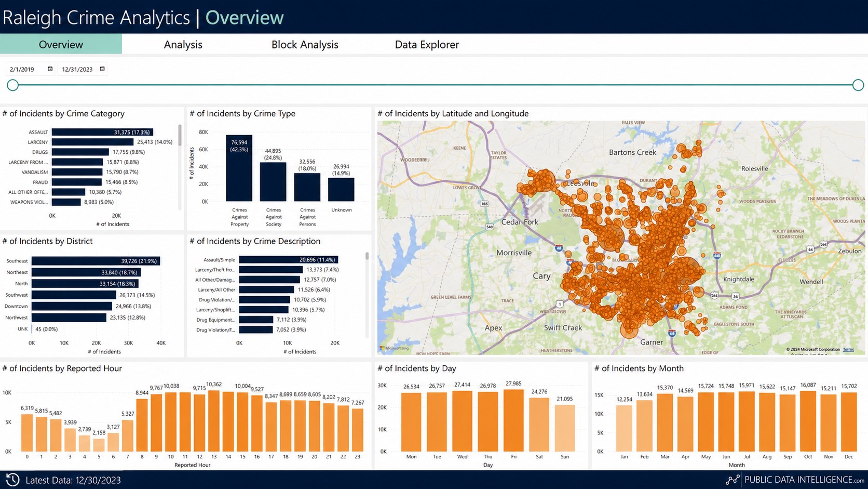Select the Sun bar in Incidents by Day
The image size is (868, 489).
[565, 428]
